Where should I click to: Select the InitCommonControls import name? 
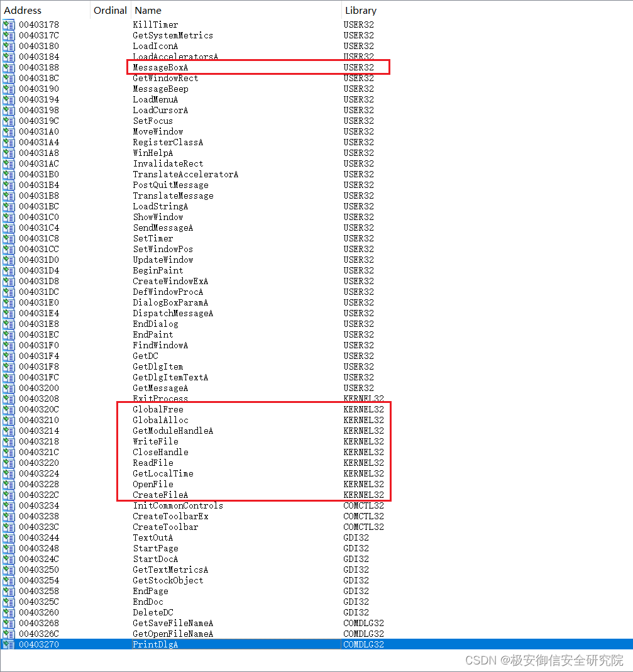178,505
